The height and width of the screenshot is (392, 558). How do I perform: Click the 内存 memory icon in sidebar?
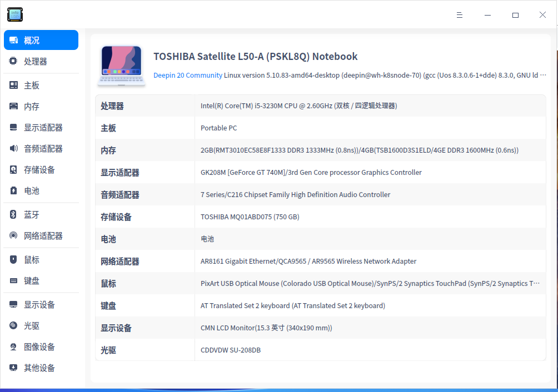click(x=13, y=106)
